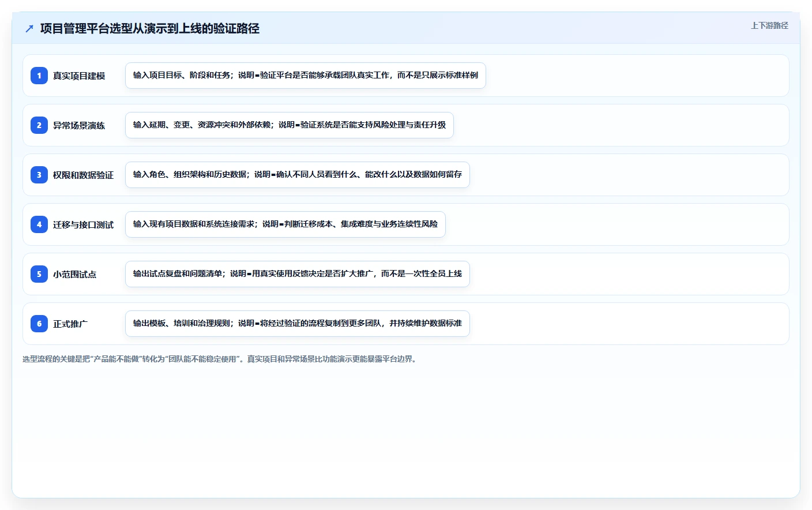Click the description box starting 输入角色、组织架构和历史数据

pyautogui.click(x=298, y=175)
